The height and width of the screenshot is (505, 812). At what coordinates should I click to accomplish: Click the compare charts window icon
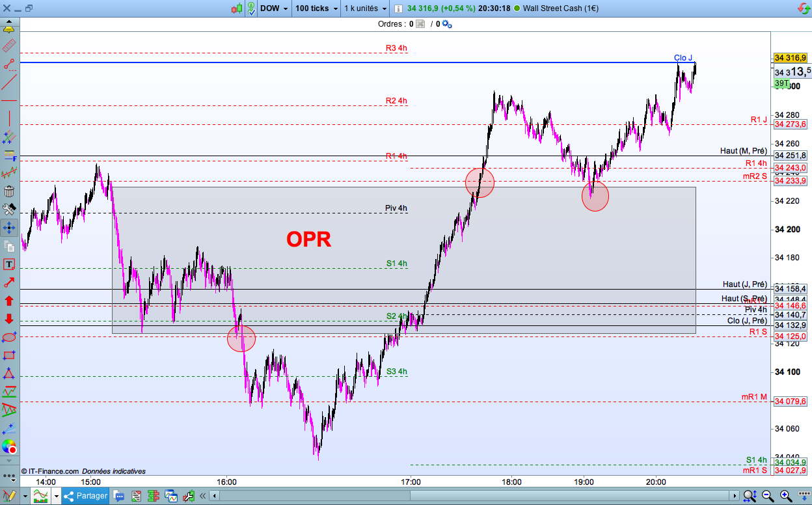coord(171,496)
